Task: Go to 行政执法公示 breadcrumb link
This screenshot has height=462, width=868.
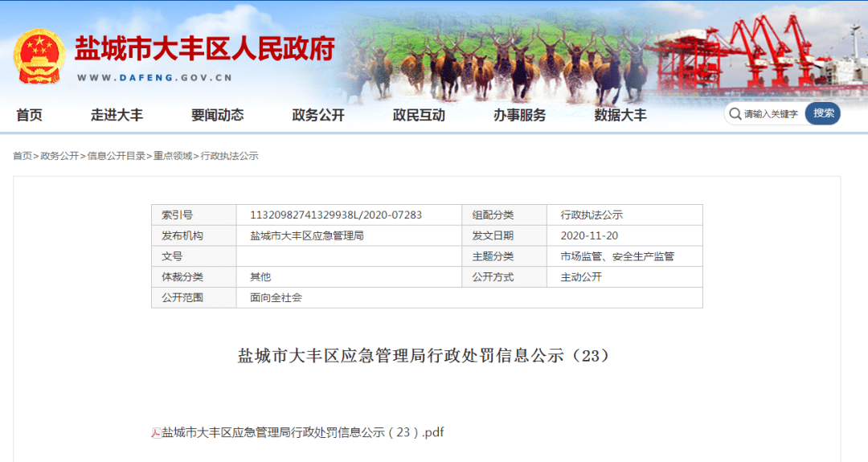Action: (229, 156)
